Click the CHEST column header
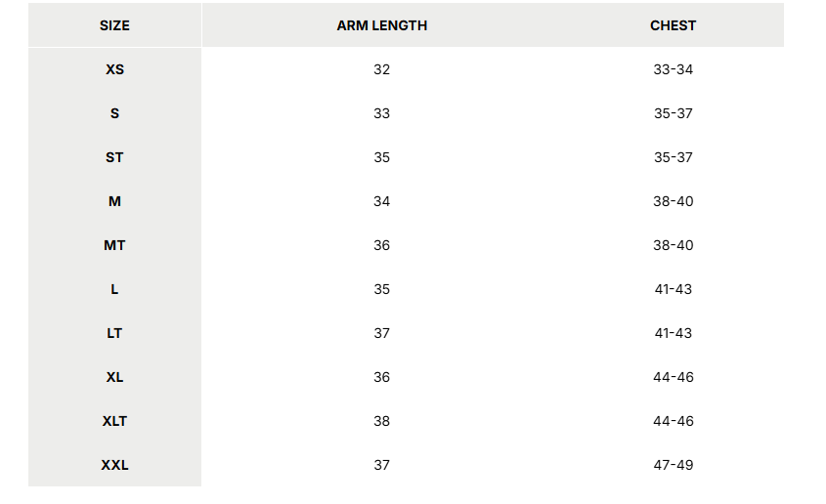Viewport: 826px width, 504px height. pos(673,25)
